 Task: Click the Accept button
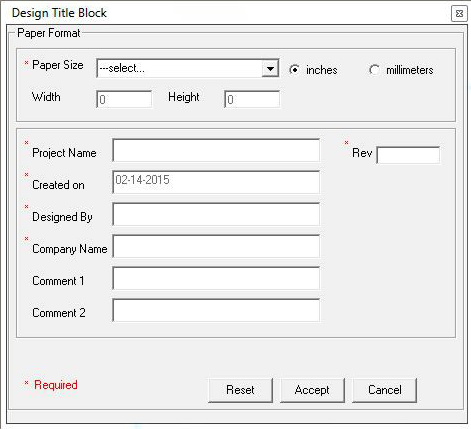(x=312, y=390)
